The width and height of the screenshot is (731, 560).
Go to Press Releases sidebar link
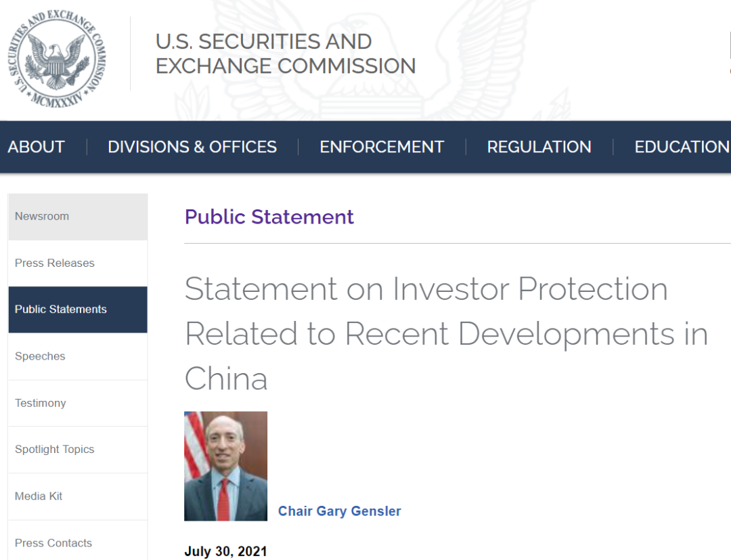[x=78, y=263]
